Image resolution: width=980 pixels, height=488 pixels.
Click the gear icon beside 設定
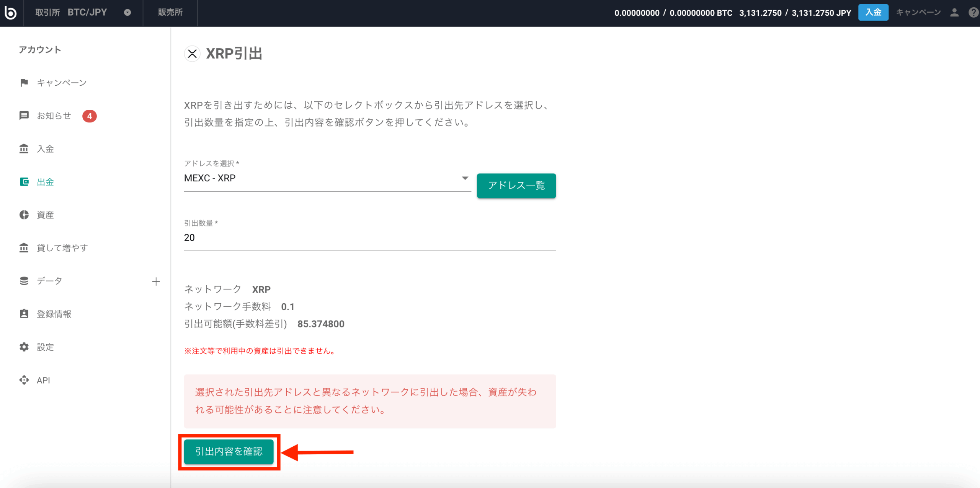(x=24, y=347)
